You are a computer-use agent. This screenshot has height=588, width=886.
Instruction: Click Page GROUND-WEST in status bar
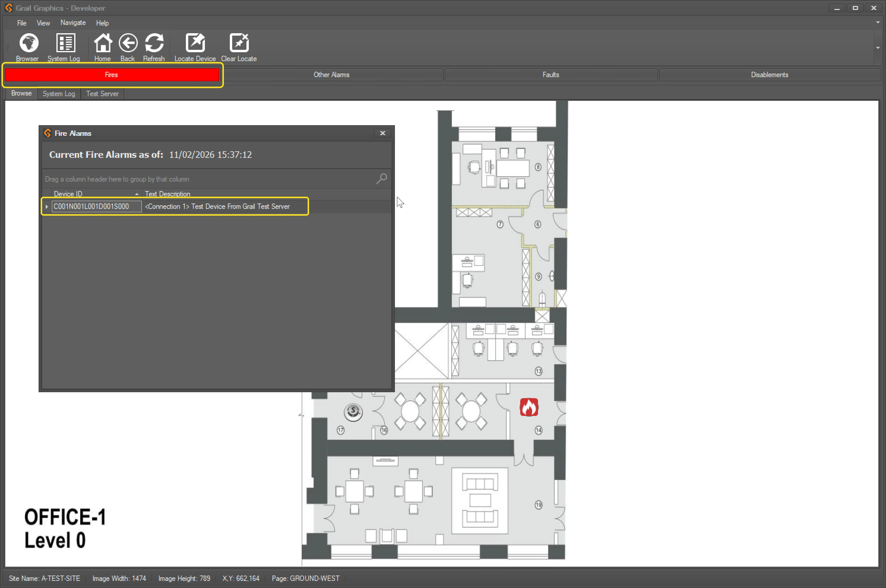306,578
